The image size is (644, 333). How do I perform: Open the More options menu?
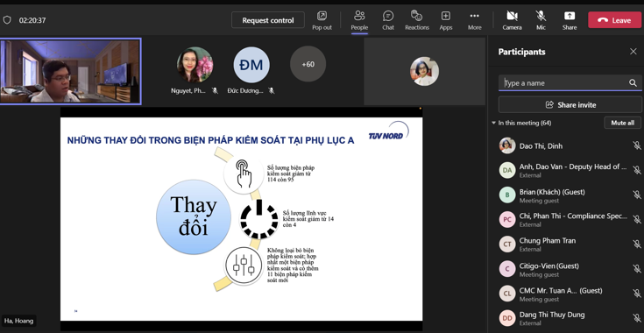474,20
